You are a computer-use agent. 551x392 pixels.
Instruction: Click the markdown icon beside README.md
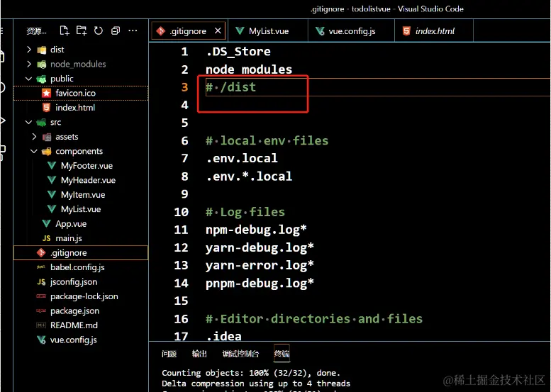pyautogui.click(x=41, y=325)
